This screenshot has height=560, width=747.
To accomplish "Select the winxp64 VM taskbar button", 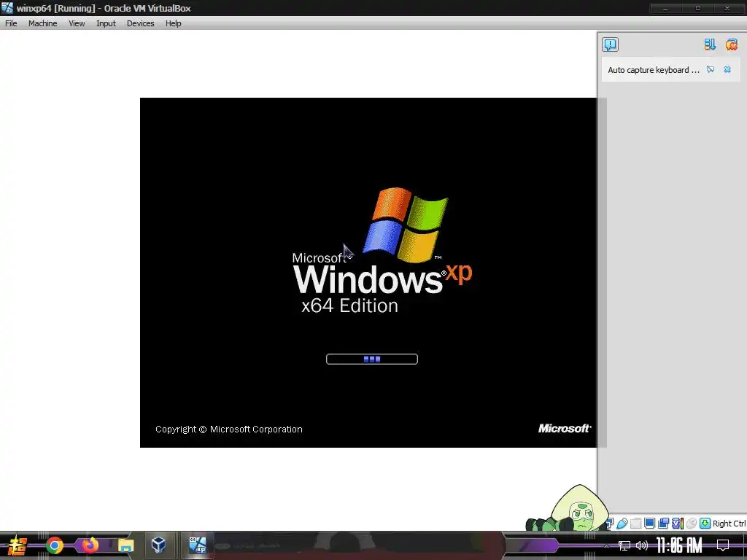I will coord(197,545).
